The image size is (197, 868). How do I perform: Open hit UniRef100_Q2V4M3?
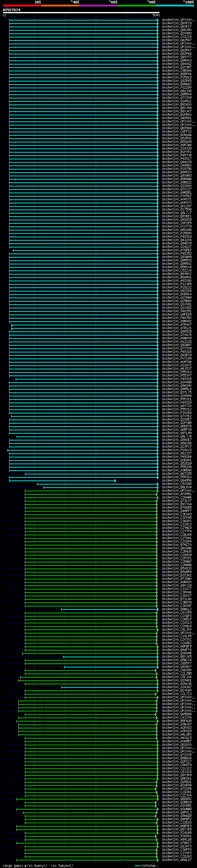tap(177, 33)
